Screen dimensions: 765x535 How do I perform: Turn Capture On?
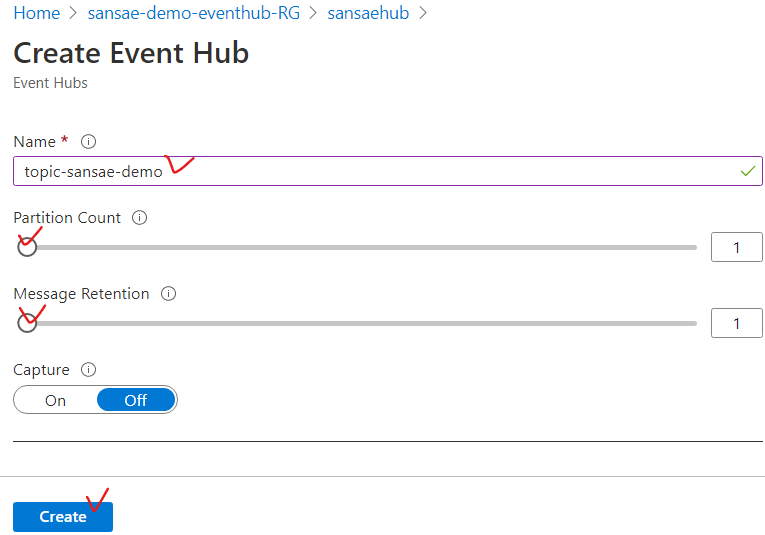tap(56, 400)
